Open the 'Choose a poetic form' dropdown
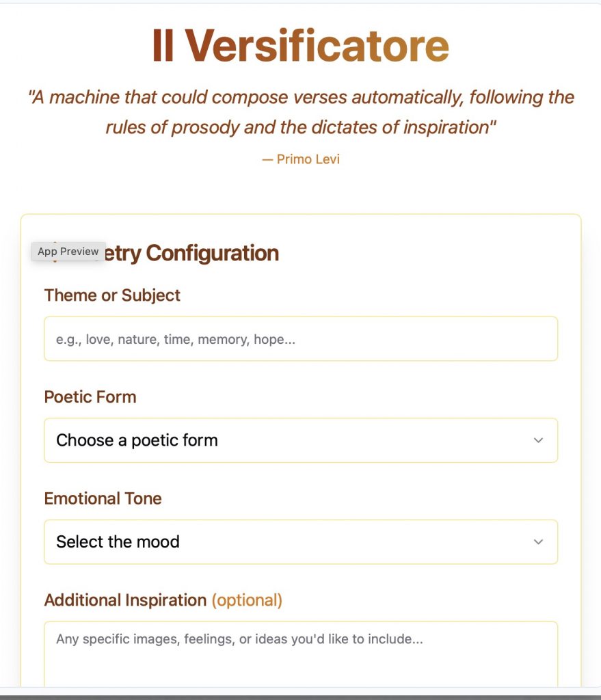 point(301,440)
